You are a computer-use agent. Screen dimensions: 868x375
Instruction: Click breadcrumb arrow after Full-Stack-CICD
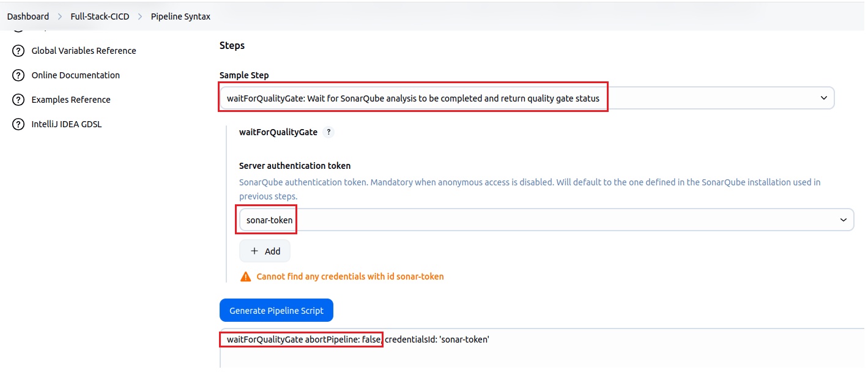click(x=140, y=17)
